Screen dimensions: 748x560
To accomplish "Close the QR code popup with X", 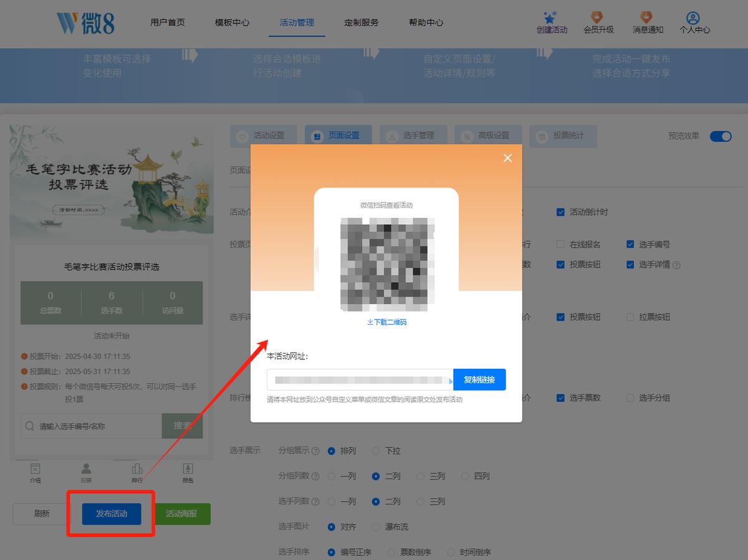I will (x=507, y=158).
